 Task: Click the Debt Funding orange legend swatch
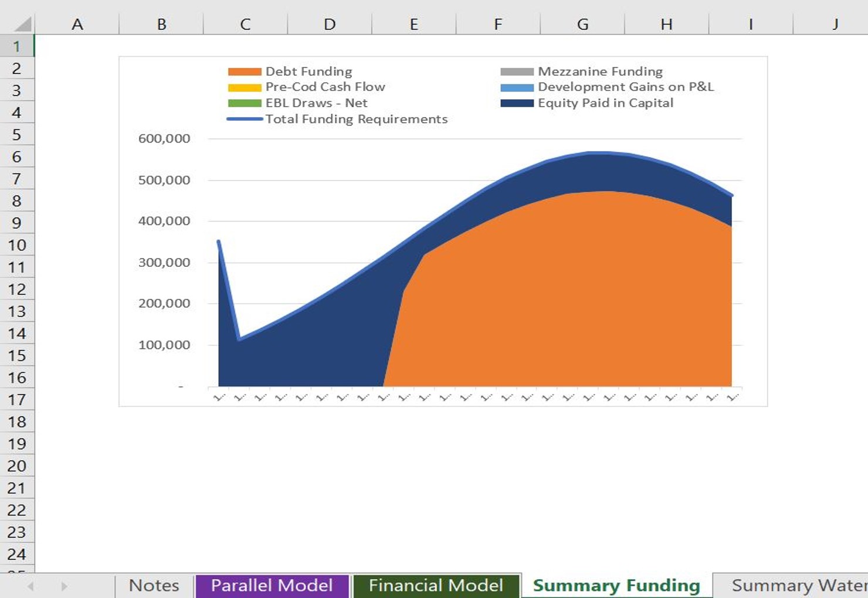click(x=245, y=72)
